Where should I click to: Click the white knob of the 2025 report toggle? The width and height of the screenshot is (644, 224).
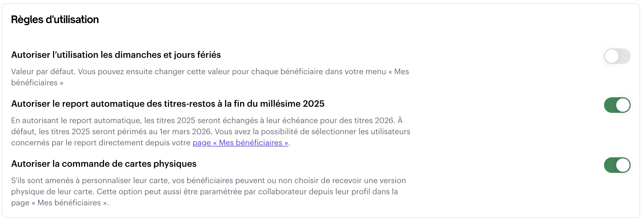pos(623,105)
